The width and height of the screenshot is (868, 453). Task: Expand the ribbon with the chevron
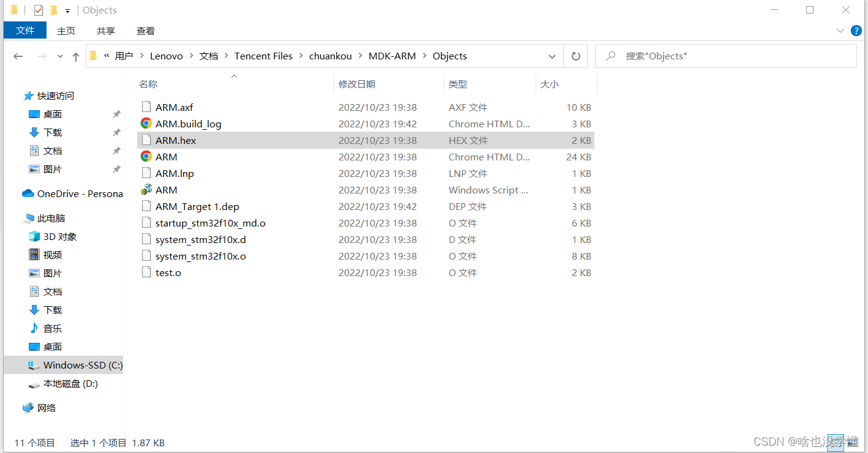tap(840, 31)
